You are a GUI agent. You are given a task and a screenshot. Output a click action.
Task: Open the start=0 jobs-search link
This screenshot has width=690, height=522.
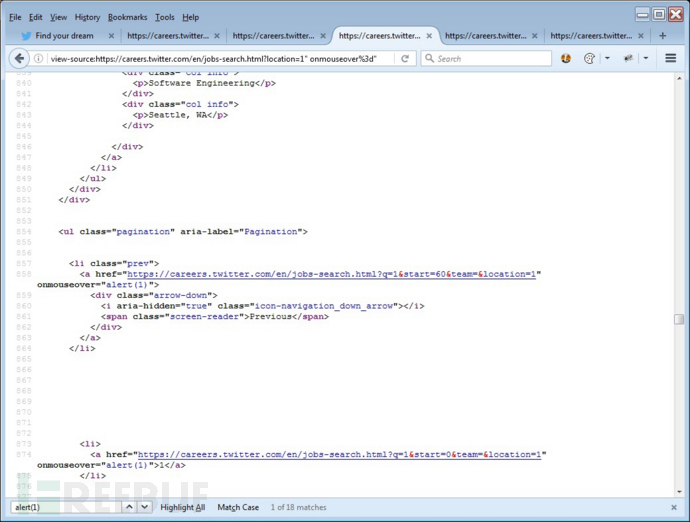(339, 455)
